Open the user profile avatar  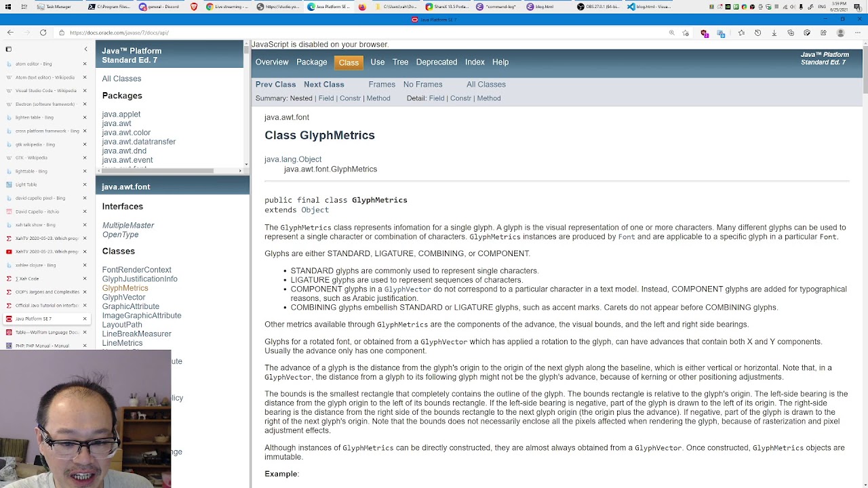click(841, 33)
